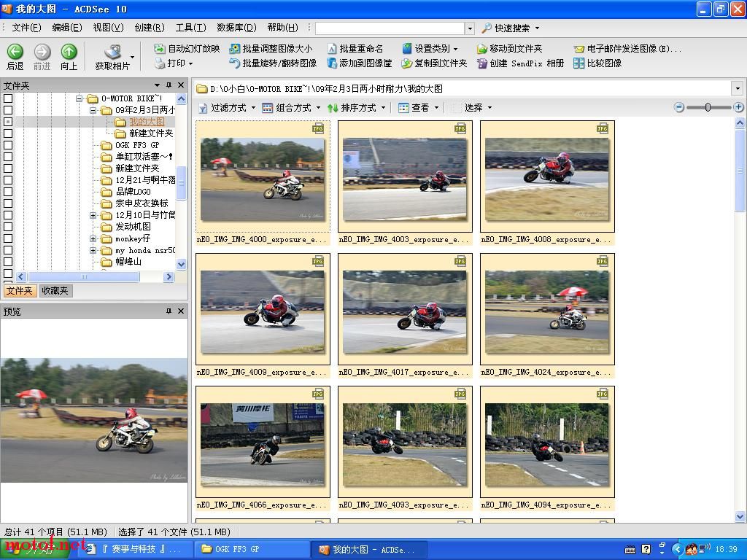Switch to the Folders (文件夹) tab
Screen dimensions: 747x560
[20, 290]
